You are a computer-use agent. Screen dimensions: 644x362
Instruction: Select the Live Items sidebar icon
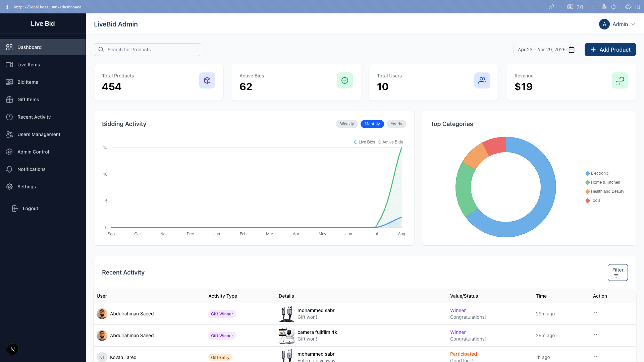(x=10, y=64)
